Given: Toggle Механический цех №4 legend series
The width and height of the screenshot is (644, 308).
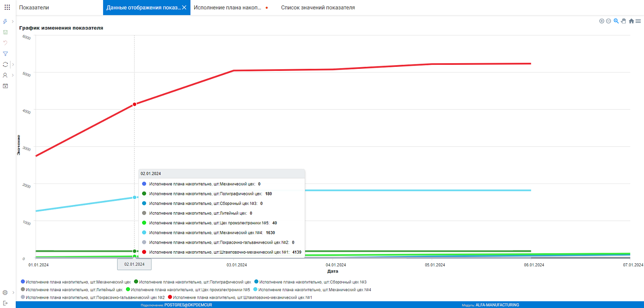Looking at the screenshot, I should [x=312, y=289].
